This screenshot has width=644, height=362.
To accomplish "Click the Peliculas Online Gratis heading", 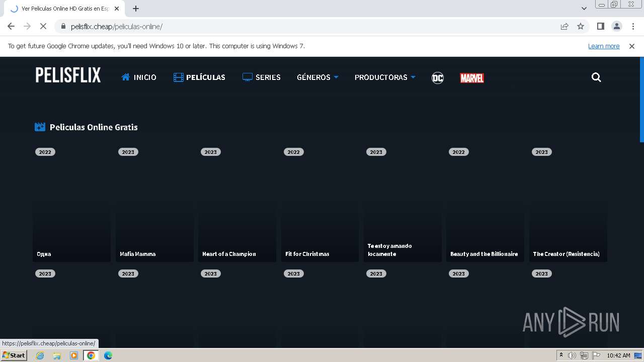I will tap(94, 127).
